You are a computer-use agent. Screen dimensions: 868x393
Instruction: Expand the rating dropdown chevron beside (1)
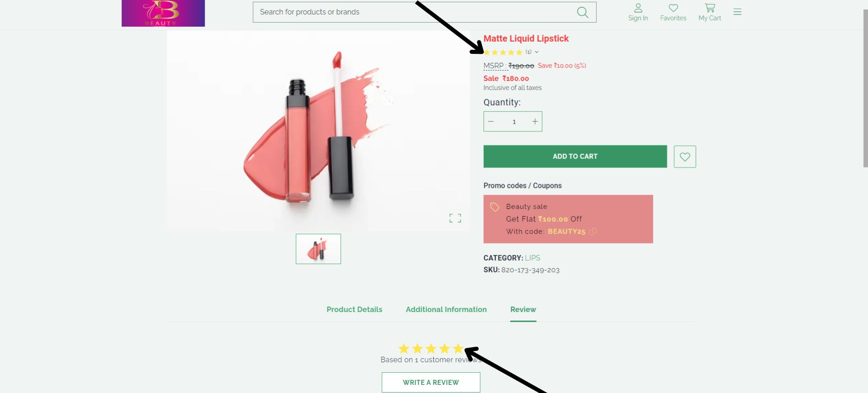tap(537, 52)
